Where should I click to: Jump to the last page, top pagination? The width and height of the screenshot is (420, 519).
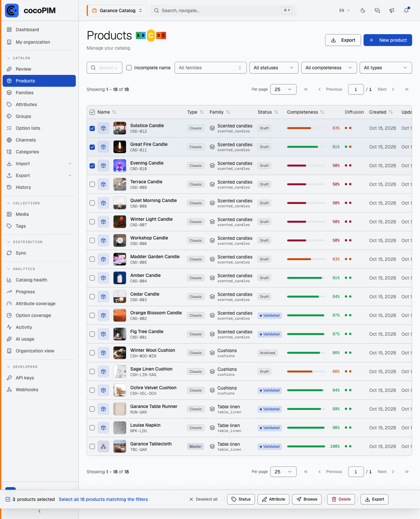click(407, 89)
